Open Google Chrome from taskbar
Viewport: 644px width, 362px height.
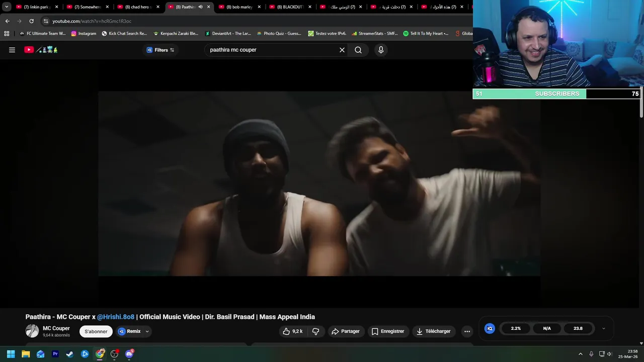pyautogui.click(x=100, y=354)
